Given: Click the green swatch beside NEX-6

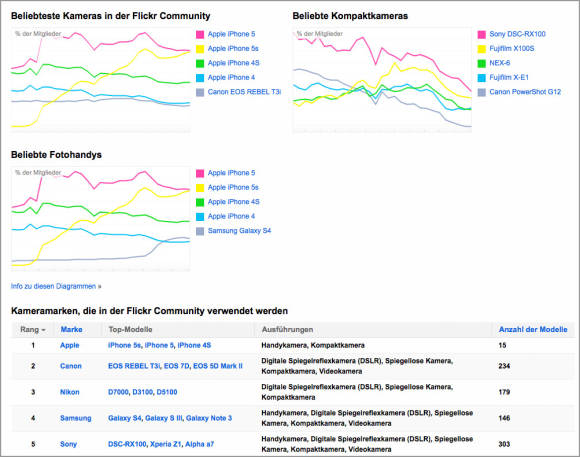Looking at the screenshot, I should [482, 63].
